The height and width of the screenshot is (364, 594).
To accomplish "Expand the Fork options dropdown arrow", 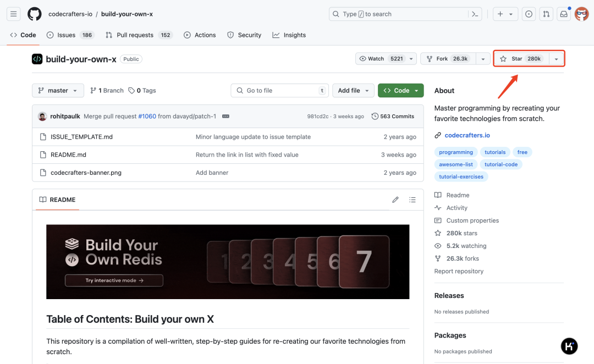I will [483, 59].
